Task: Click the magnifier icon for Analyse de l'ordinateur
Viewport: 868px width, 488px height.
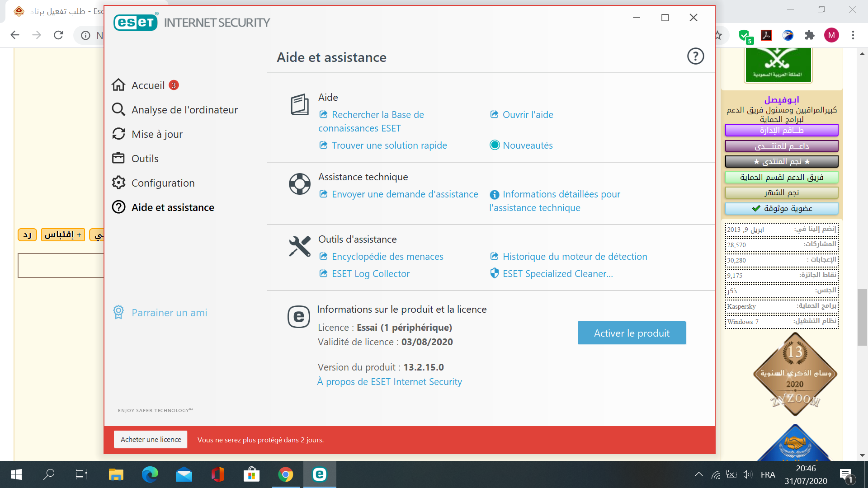Action: point(118,109)
